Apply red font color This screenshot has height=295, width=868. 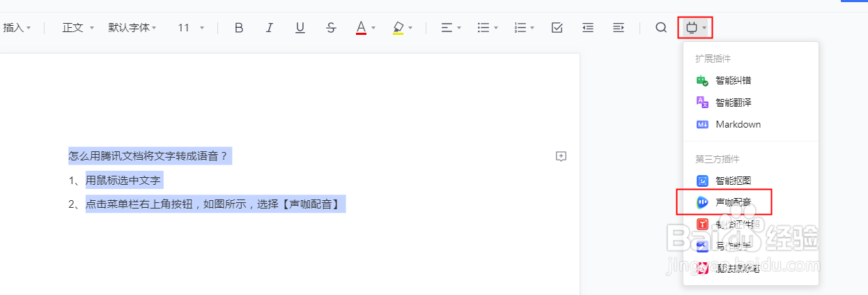(x=361, y=28)
